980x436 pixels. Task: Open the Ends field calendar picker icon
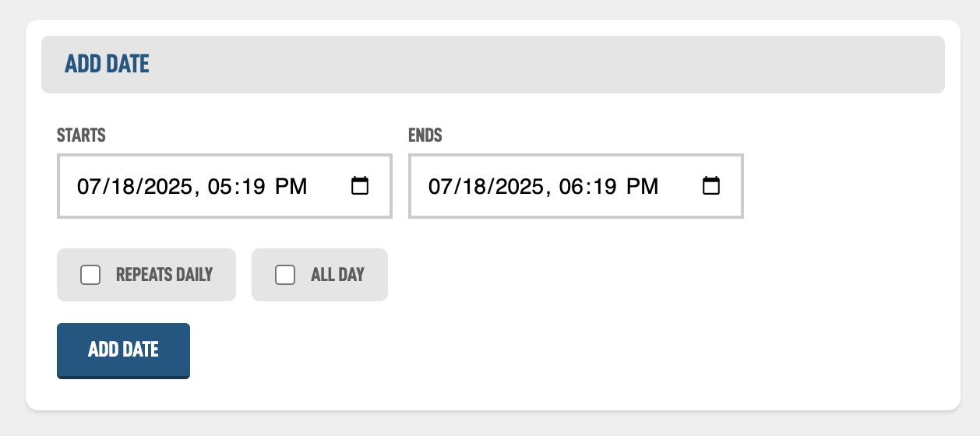point(711,186)
